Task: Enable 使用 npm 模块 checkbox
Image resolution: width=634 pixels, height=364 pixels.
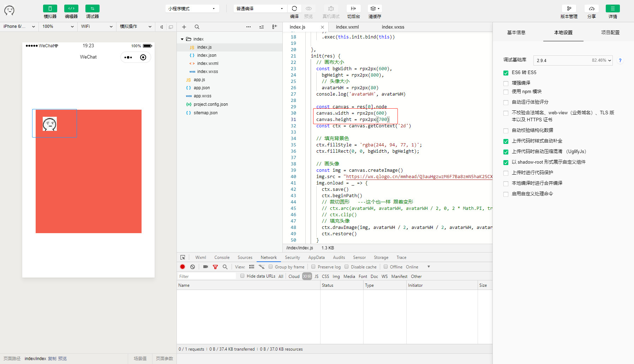Action: [x=506, y=92]
